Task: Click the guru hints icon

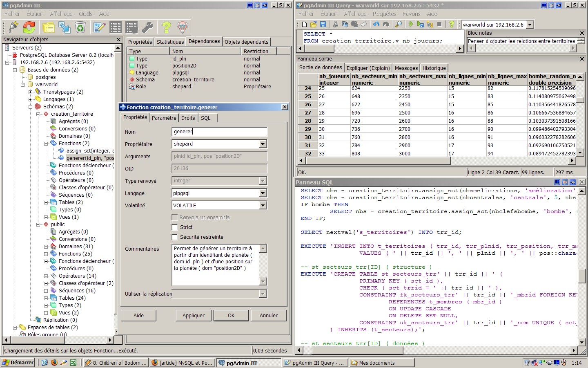Action: (x=183, y=27)
